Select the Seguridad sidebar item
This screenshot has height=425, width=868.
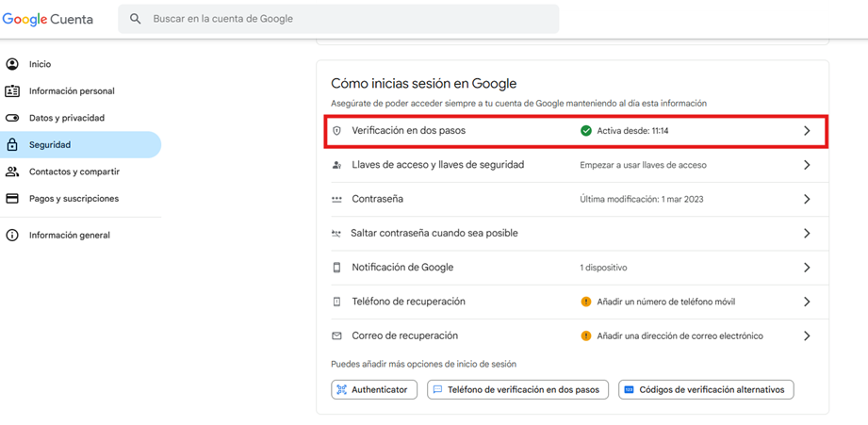pos(80,145)
